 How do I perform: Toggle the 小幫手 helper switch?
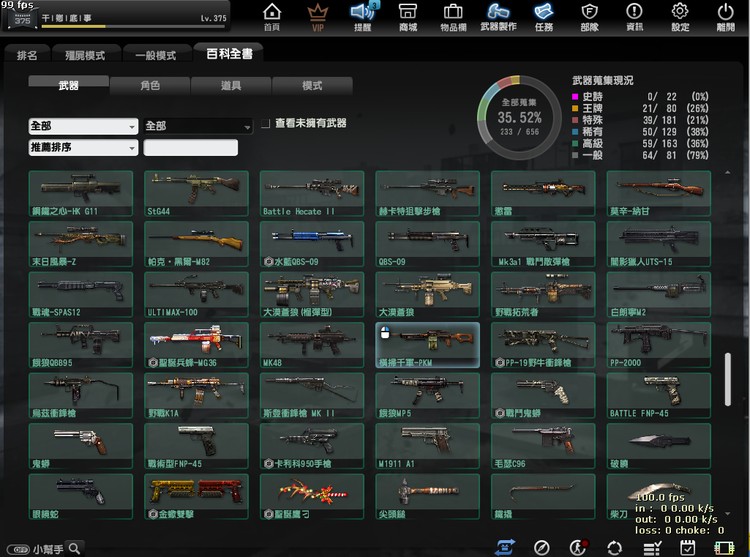coord(19,550)
